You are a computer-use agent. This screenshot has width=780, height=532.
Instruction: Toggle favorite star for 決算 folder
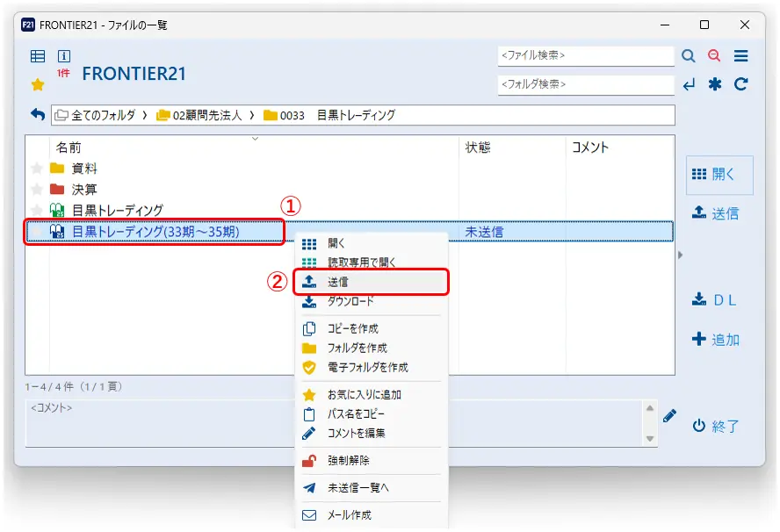point(37,190)
